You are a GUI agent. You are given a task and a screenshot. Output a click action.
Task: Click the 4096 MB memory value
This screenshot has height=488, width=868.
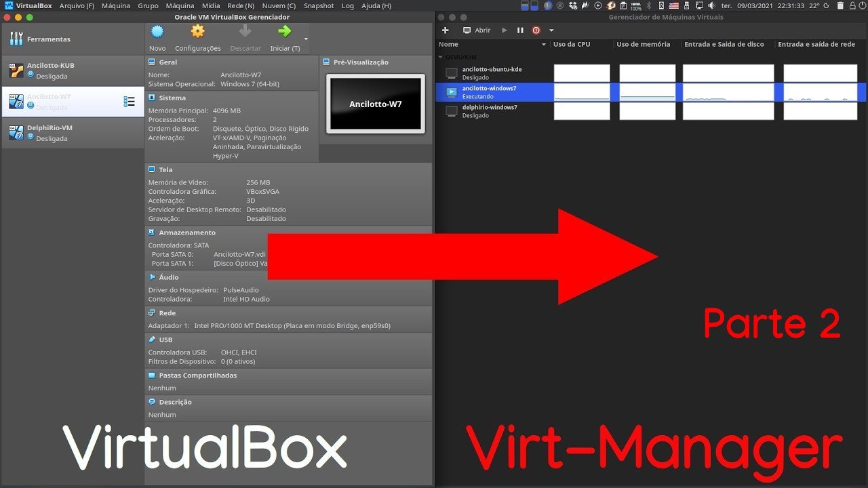pos(226,110)
